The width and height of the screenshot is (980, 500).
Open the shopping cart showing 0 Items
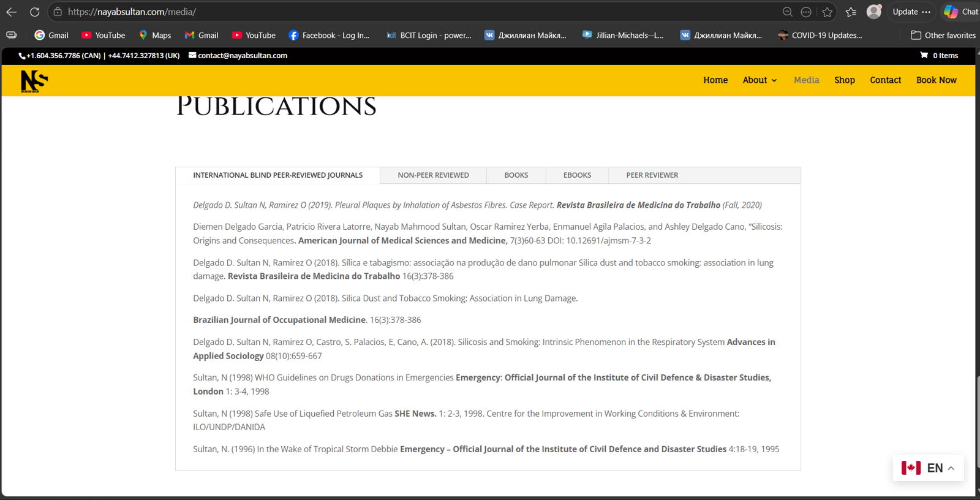coord(939,55)
